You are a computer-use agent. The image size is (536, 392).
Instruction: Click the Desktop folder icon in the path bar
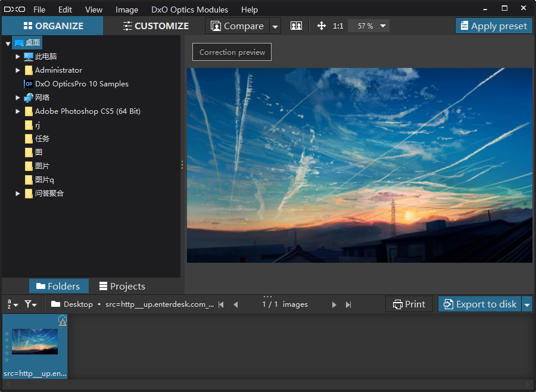click(x=56, y=304)
